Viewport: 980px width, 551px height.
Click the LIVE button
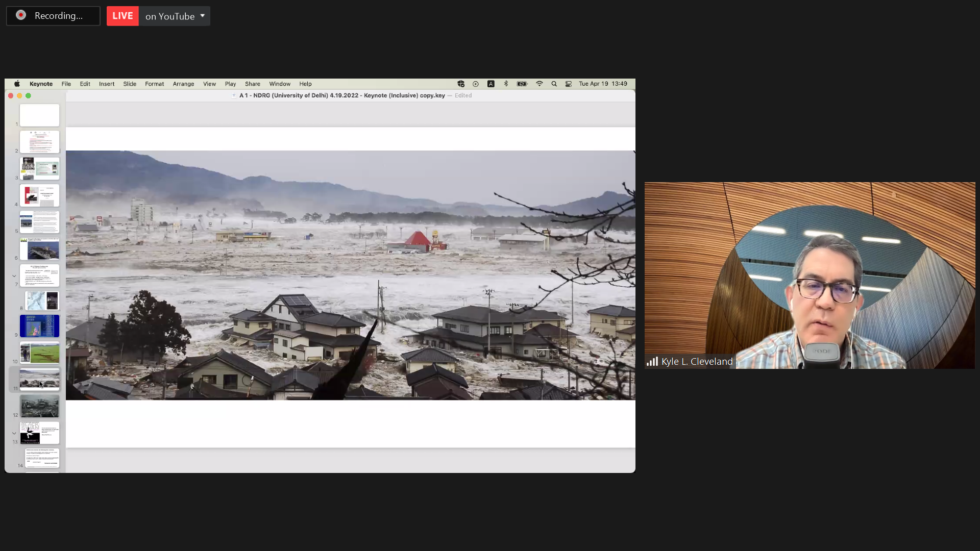[122, 16]
